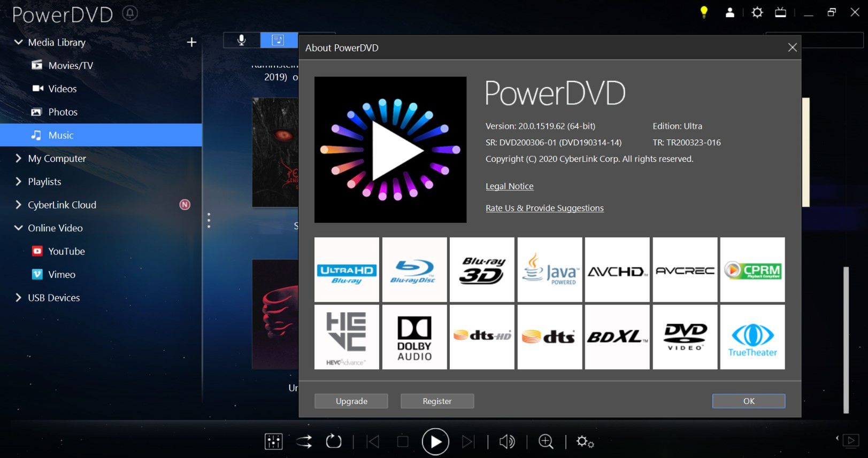Click the TrueTheater logo tile
Viewport: 868px width, 458px height.
(x=752, y=337)
